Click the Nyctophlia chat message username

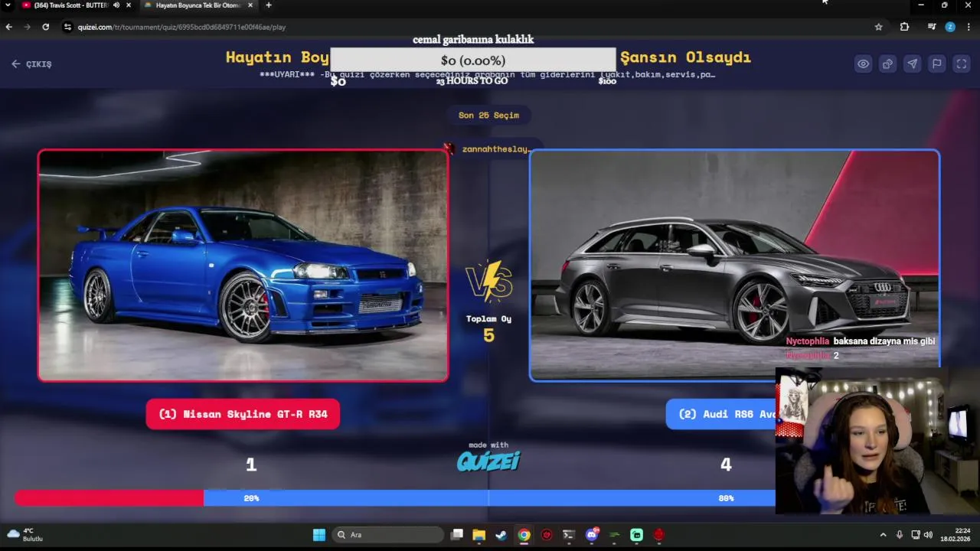click(807, 341)
